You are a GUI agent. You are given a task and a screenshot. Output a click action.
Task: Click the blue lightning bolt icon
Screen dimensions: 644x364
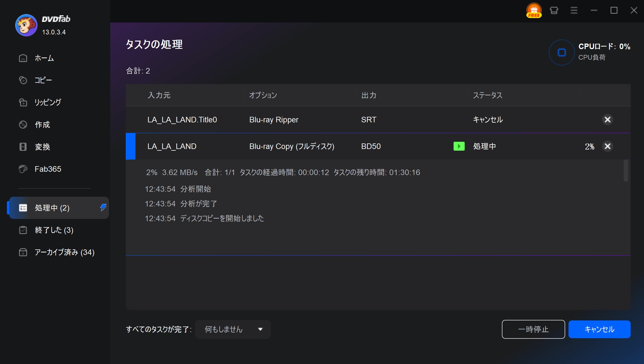point(103,207)
